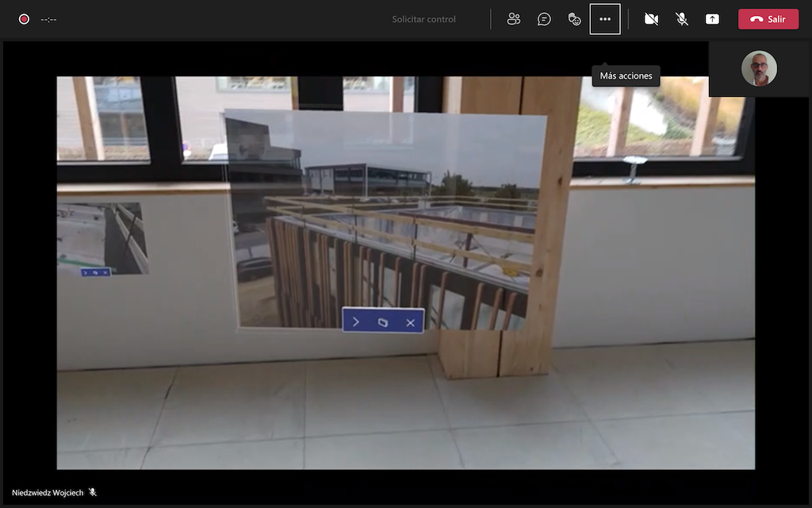812x508 pixels.
Task: Click the window icon on the large photo's blue toolbar
Action: click(x=383, y=322)
